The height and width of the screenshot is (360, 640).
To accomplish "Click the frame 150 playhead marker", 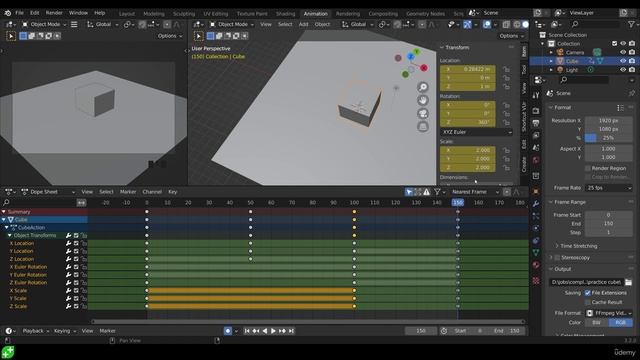I will click(x=458, y=202).
